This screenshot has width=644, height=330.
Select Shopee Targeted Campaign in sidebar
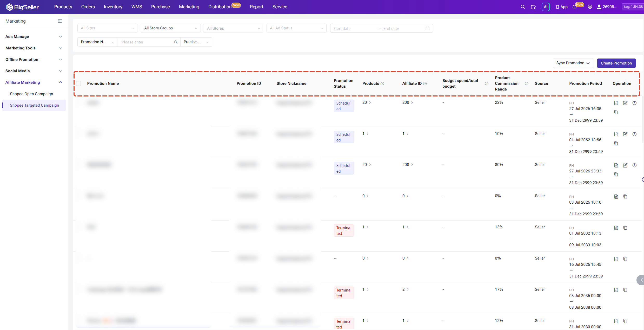coord(34,105)
